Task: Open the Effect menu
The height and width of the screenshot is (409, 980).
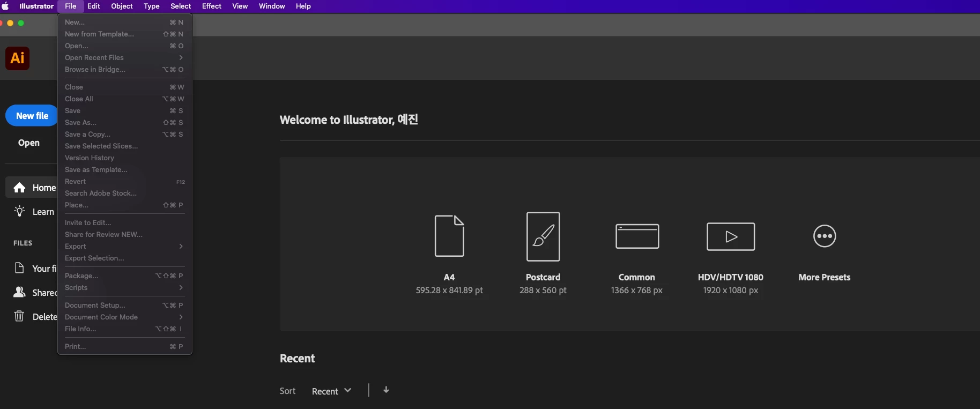Action: pos(212,6)
